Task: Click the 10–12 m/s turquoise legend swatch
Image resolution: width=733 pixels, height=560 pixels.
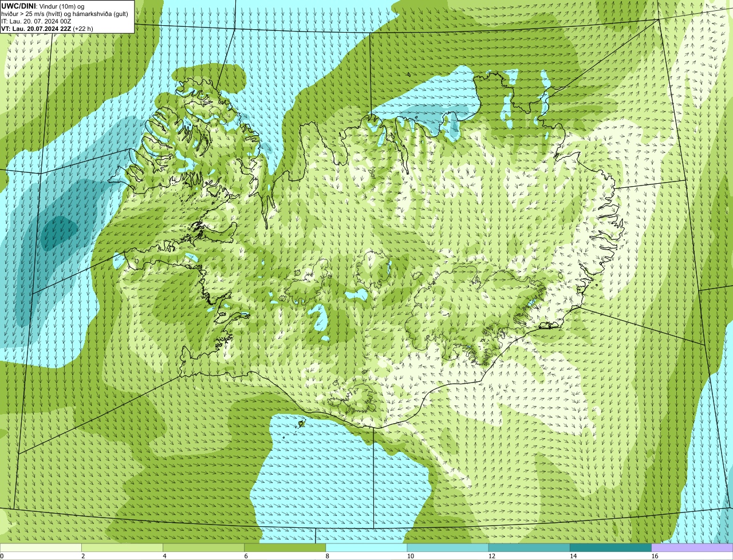Action: pos(448,547)
